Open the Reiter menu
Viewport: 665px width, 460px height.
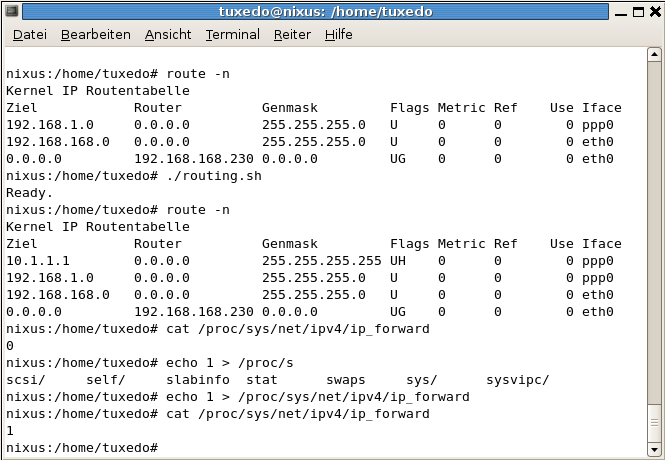coord(292,34)
